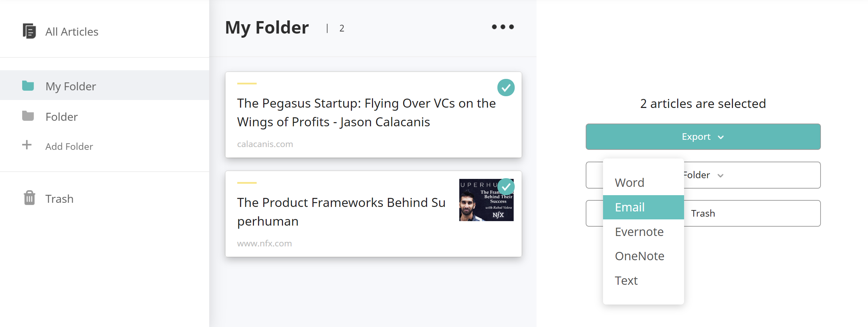Expand the Export dropdown button
The height and width of the screenshot is (327, 868).
point(703,137)
